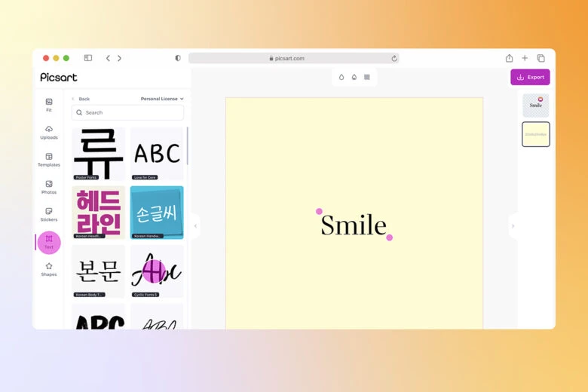
Task: Toggle the privacy shield half-circle icon
Action: 178,58
